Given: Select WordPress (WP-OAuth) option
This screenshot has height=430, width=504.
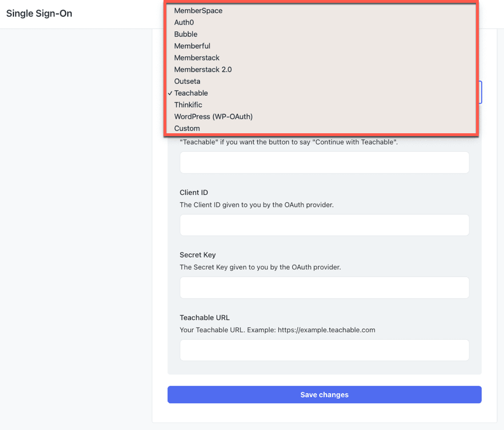Looking at the screenshot, I should pos(213,116).
